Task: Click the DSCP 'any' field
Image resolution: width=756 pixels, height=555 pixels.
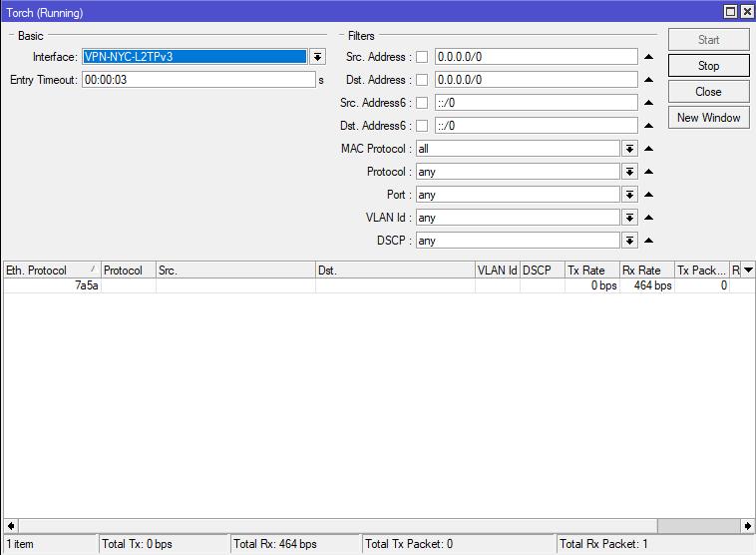Action: (519, 241)
